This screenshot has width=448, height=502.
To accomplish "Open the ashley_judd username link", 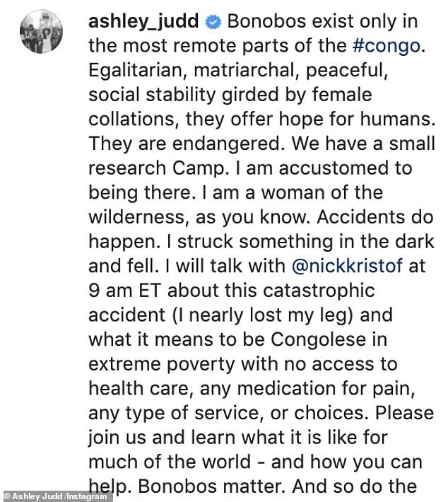I will [143, 23].
